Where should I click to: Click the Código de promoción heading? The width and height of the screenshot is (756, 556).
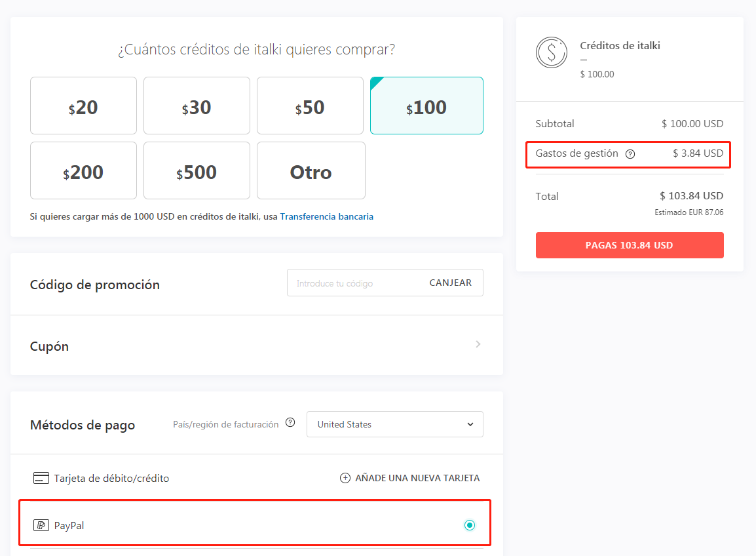point(95,285)
